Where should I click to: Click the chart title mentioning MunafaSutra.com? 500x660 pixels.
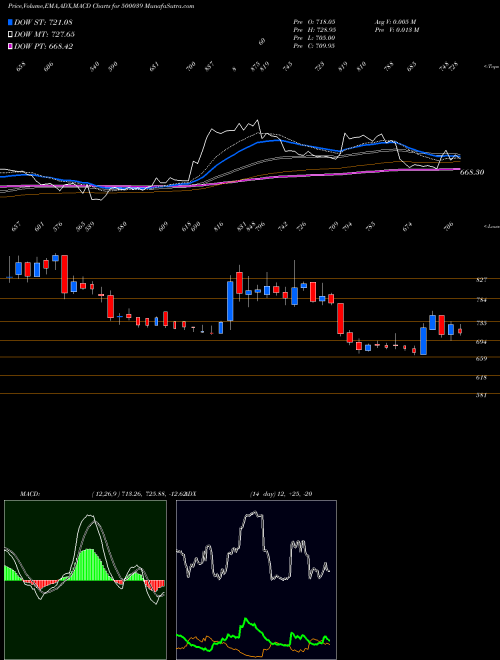click(101, 6)
